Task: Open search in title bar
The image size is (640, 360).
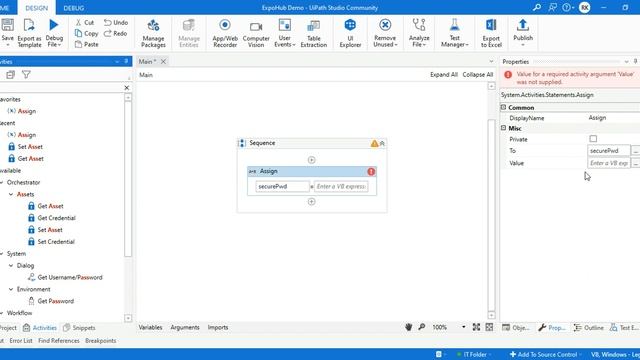Action: click(x=537, y=7)
